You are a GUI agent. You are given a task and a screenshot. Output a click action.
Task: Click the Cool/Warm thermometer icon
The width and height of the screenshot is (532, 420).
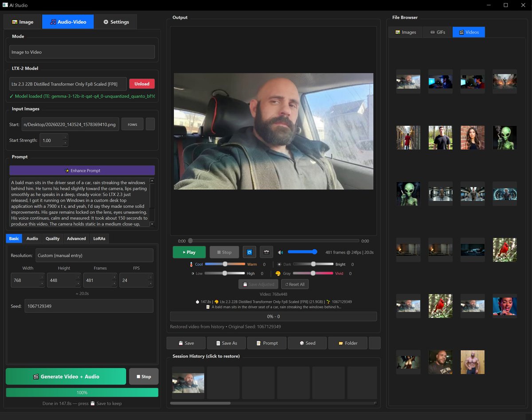coord(191,264)
